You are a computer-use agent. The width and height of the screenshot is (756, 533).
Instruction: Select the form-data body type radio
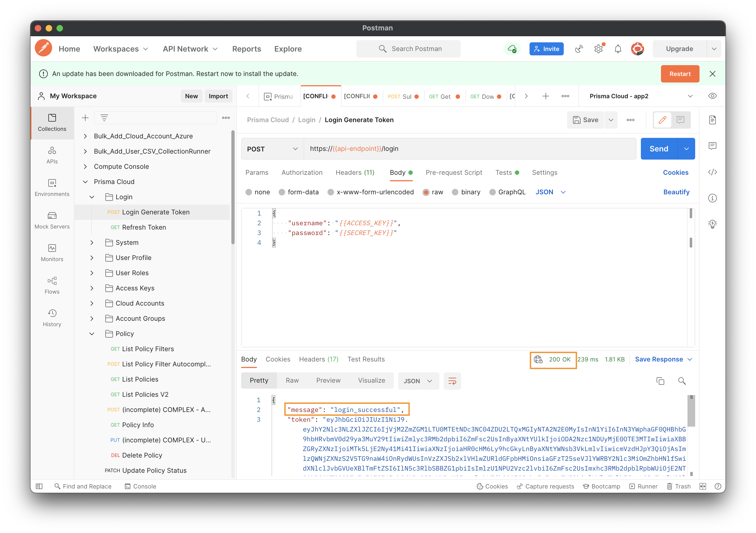[282, 192]
